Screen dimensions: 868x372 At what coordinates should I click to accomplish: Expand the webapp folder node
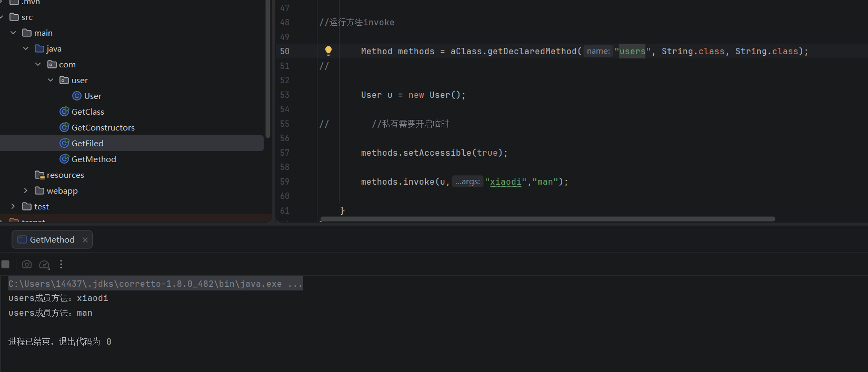[26, 190]
